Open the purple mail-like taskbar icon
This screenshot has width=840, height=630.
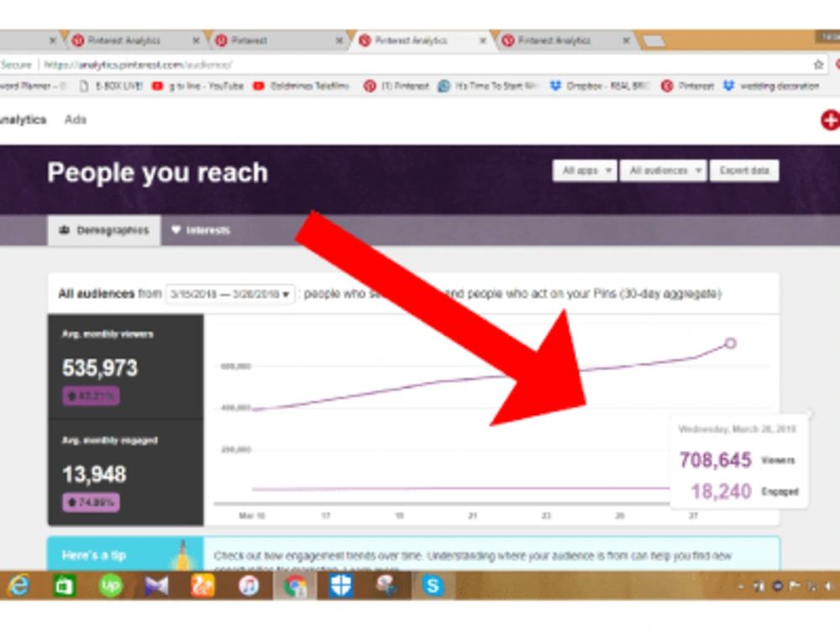[x=156, y=585]
